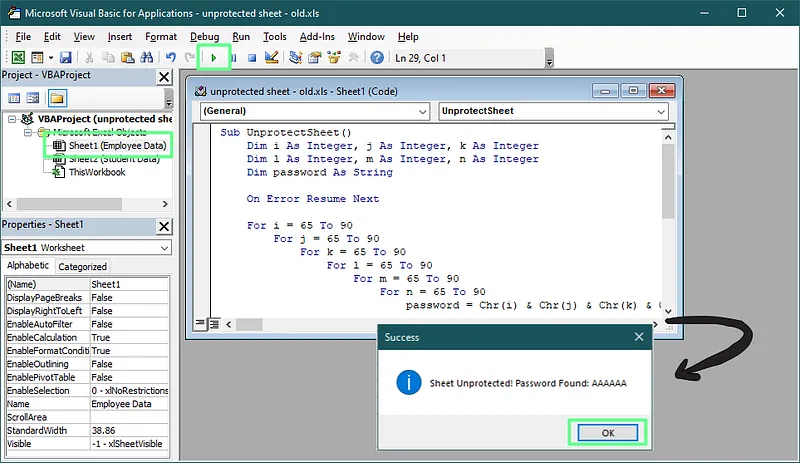Image resolution: width=800 pixels, height=463 pixels.
Task: Click the code window vertical scrollbar thumb
Action: tap(668, 181)
